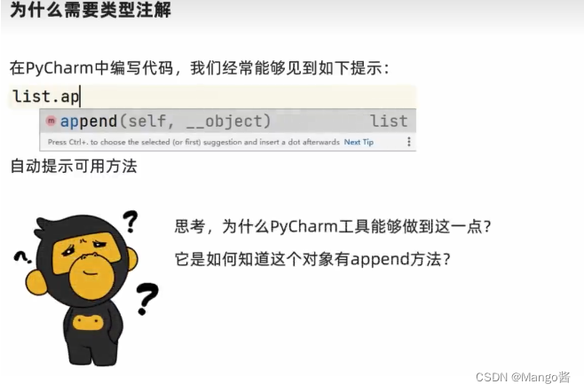Select the append(self, __object) suggestion

[227, 121]
